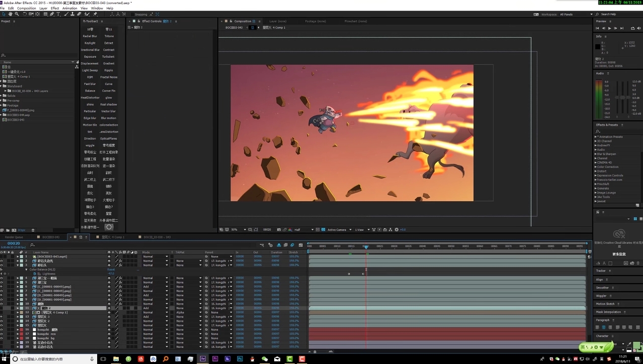The height and width of the screenshot is (364, 643).
Task: Open WeChat from taskbar
Action: pyautogui.click(x=265, y=359)
